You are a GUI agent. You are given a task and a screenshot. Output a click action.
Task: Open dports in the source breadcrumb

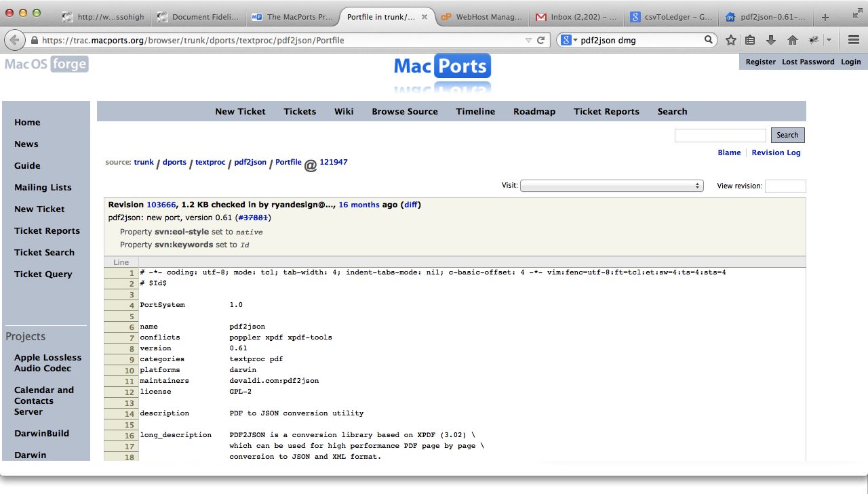(174, 162)
